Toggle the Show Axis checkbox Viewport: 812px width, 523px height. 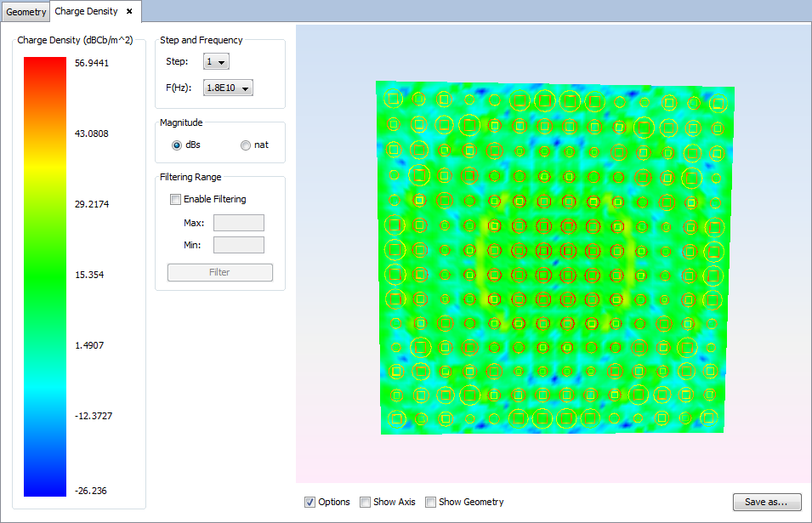(x=365, y=502)
